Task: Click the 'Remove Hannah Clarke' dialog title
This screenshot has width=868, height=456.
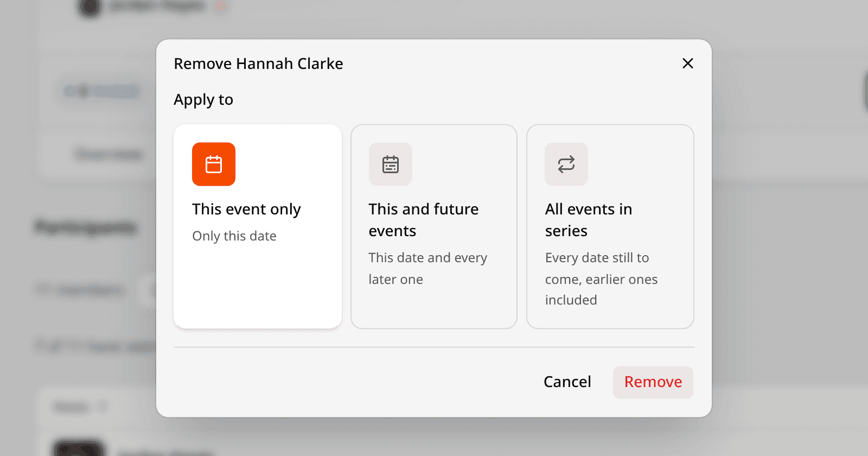Action: pyautogui.click(x=258, y=64)
